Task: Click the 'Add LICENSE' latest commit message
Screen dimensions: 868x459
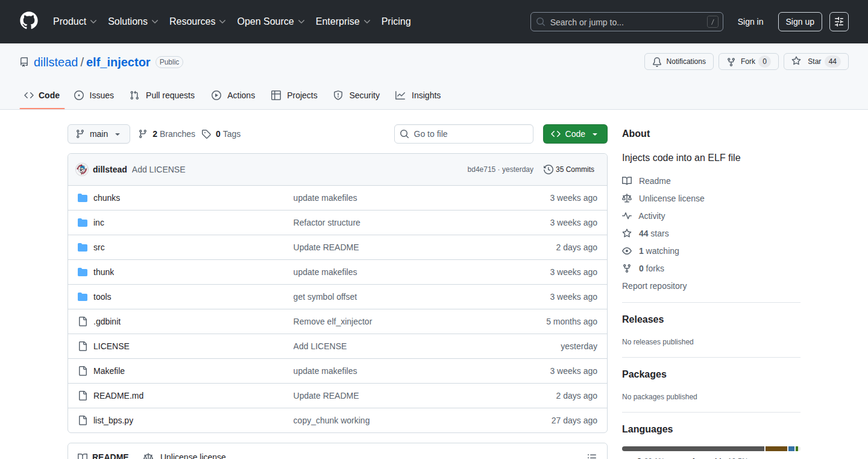Action: coord(159,169)
